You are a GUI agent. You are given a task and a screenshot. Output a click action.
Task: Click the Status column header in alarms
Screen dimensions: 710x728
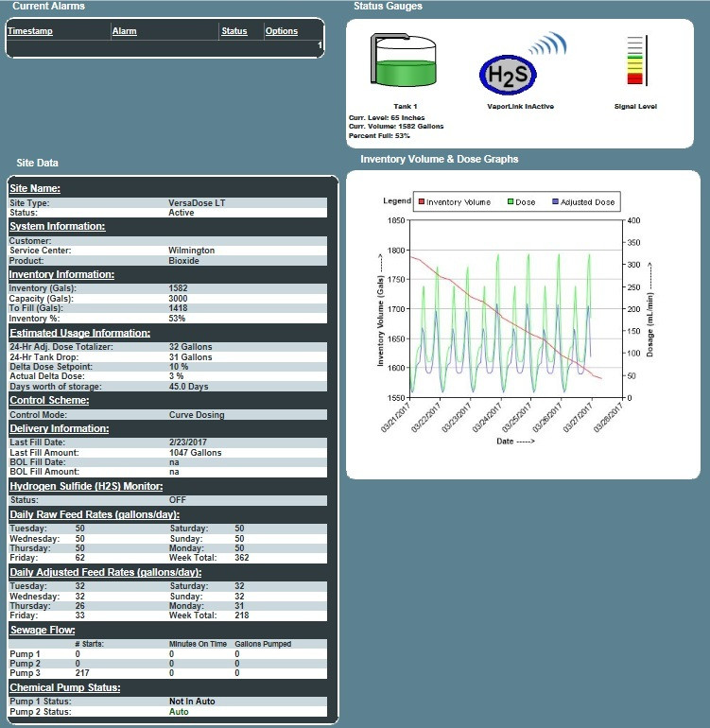(234, 31)
